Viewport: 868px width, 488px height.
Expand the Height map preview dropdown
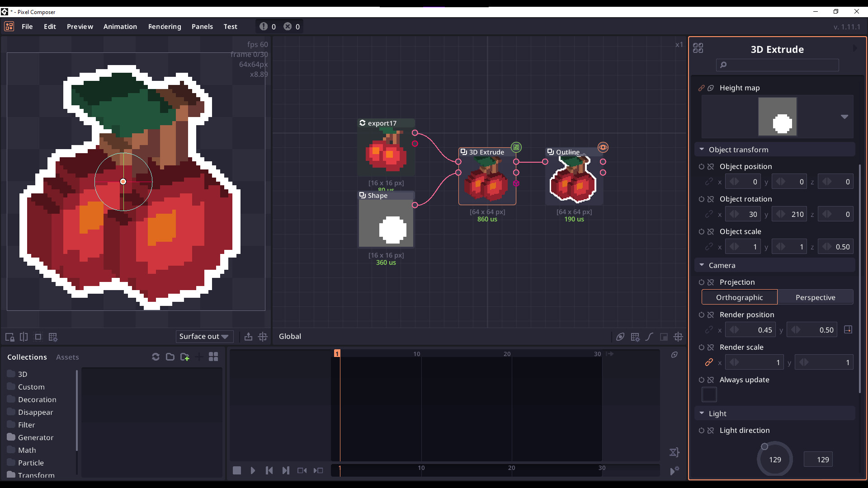point(844,117)
